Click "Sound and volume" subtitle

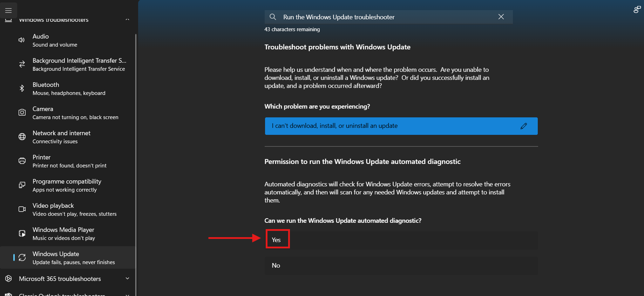click(x=55, y=45)
